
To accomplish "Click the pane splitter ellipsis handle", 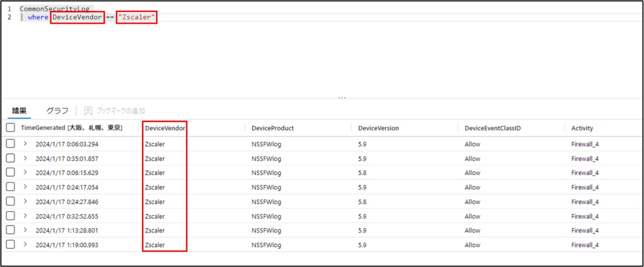I will tap(342, 98).
